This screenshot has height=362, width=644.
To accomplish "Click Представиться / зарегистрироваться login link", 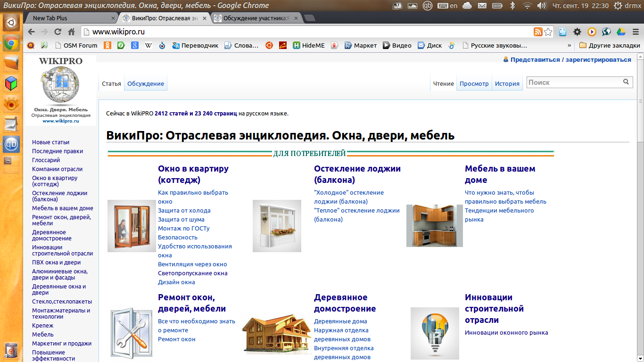I will [x=570, y=60].
